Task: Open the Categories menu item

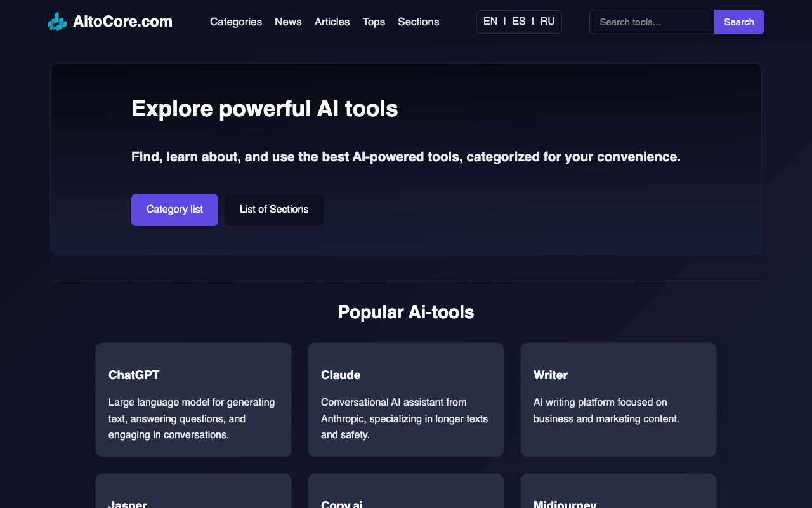Action: [236, 22]
